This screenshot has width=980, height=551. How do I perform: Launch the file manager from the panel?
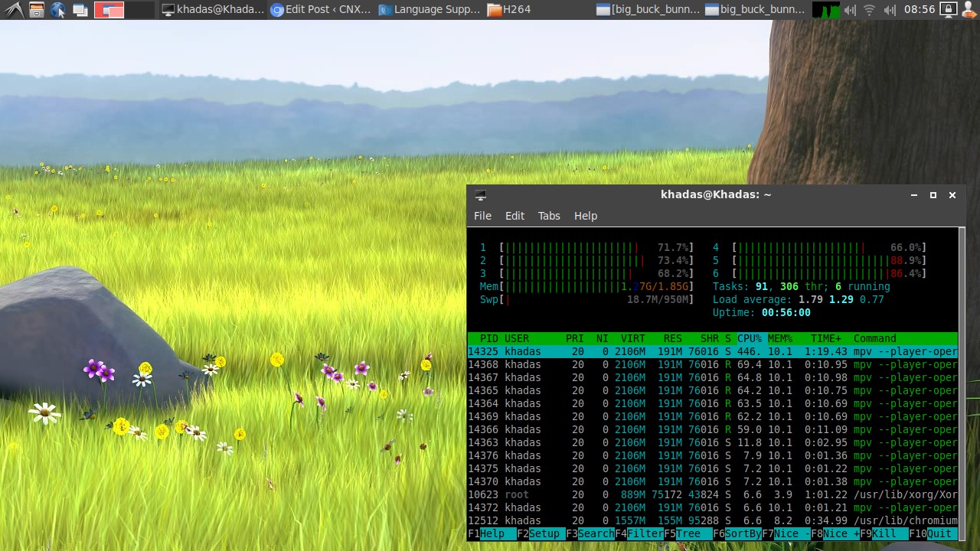click(36, 10)
